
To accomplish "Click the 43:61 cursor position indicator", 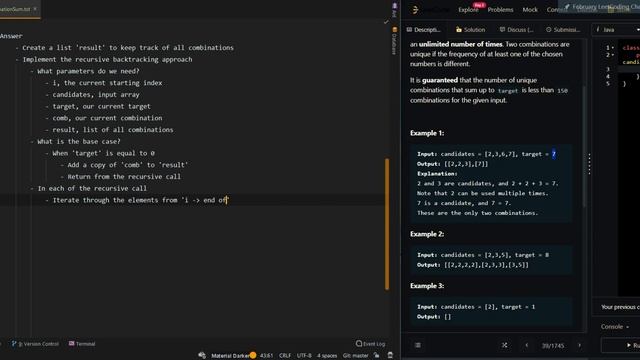I will pyautogui.click(x=267, y=356).
